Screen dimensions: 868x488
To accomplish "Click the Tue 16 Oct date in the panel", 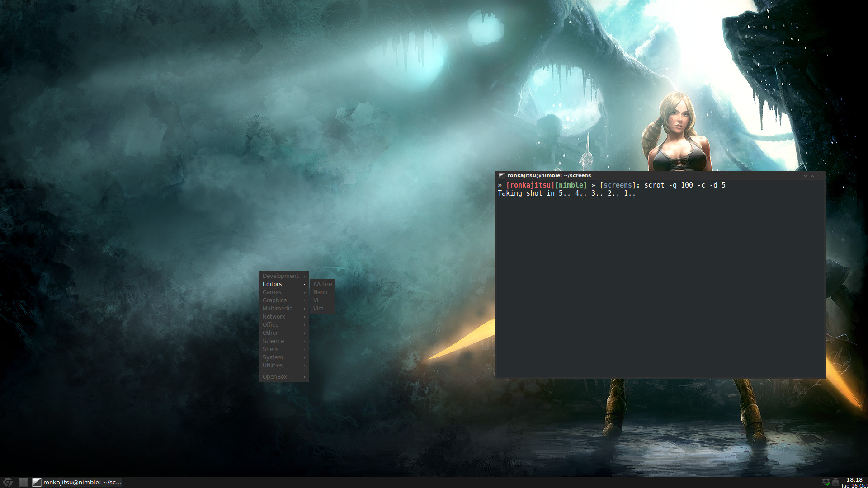I will 854,485.
